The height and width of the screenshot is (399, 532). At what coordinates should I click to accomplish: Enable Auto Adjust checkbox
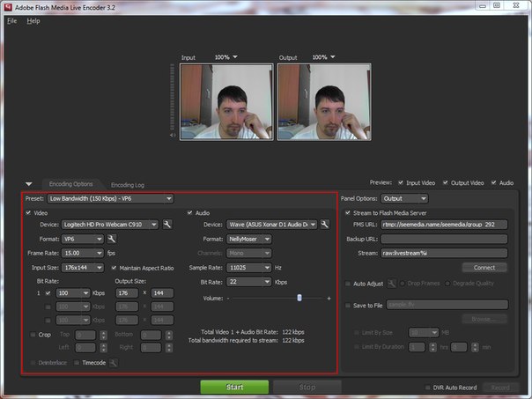point(348,284)
